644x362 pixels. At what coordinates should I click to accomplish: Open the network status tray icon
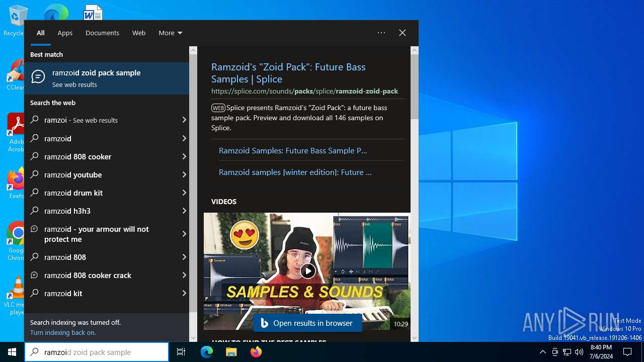point(567,352)
